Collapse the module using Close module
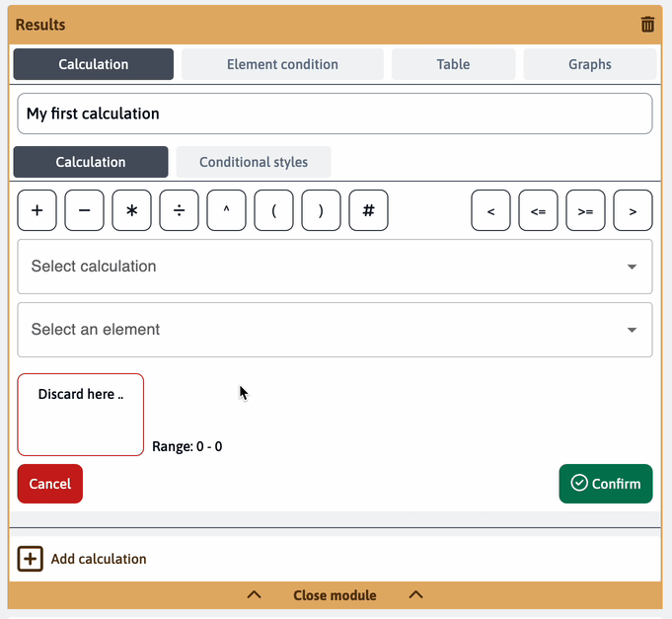672x619 pixels. point(335,595)
